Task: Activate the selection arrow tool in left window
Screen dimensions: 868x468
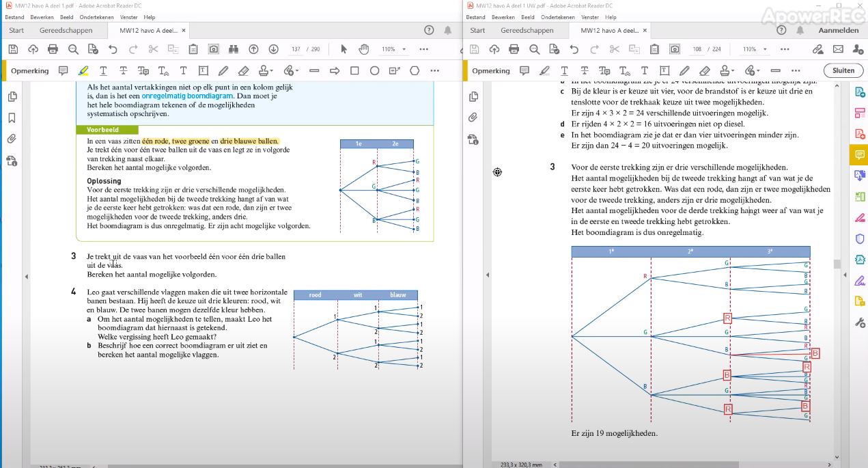Action: click(344, 49)
